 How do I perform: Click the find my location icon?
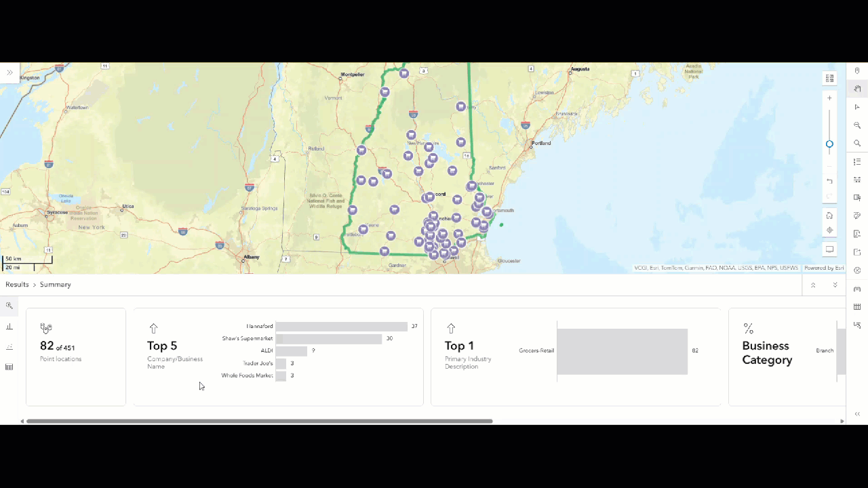click(x=829, y=230)
